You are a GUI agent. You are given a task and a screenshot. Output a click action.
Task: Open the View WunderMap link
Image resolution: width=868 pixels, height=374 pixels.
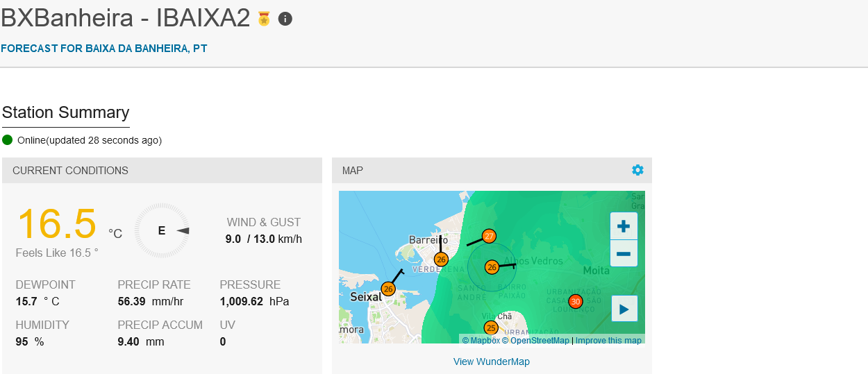(492, 362)
